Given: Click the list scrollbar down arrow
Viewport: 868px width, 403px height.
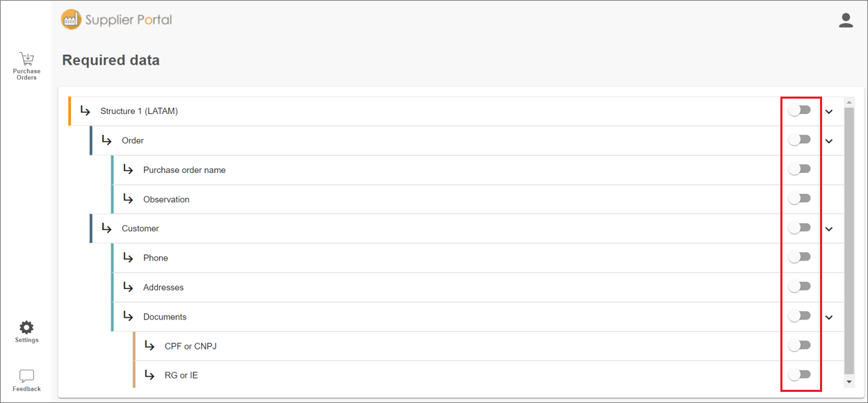Looking at the screenshot, I should [x=849, y=381].
